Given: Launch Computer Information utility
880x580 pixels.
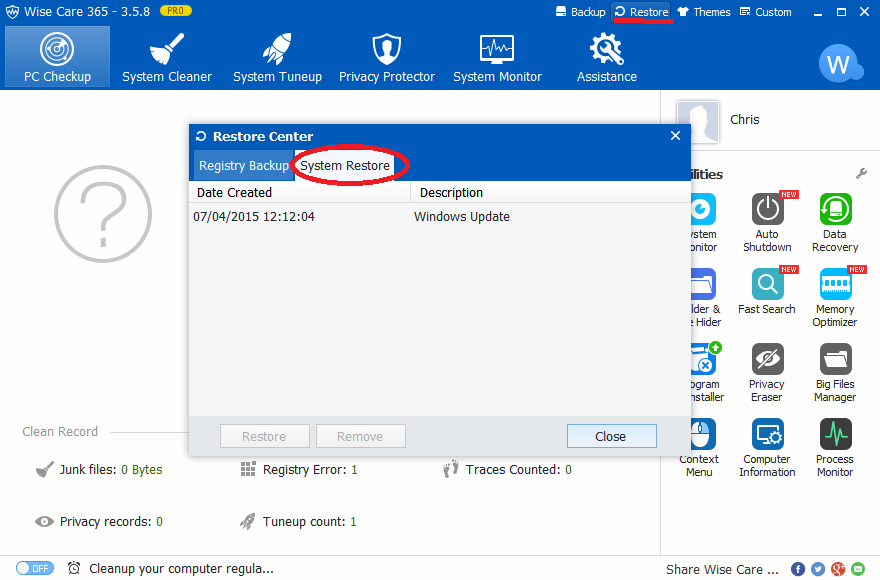Looking at the screenshot, I should 767,448.
